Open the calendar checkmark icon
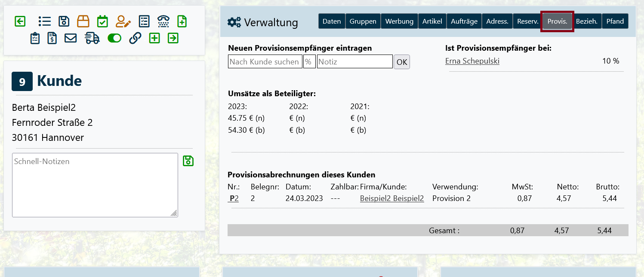 (x=102, y=21)
